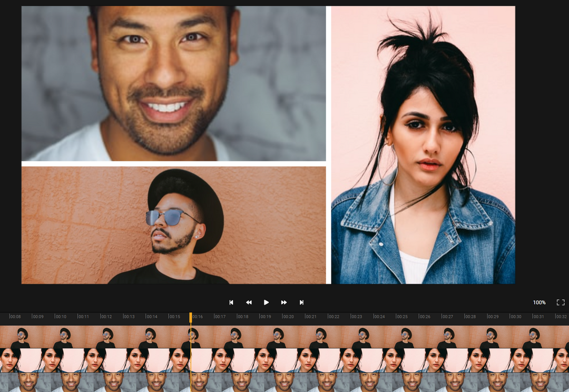The image size is (569, 392).
Task: Click the fast forward icon
Action: [x=284, y=302]
